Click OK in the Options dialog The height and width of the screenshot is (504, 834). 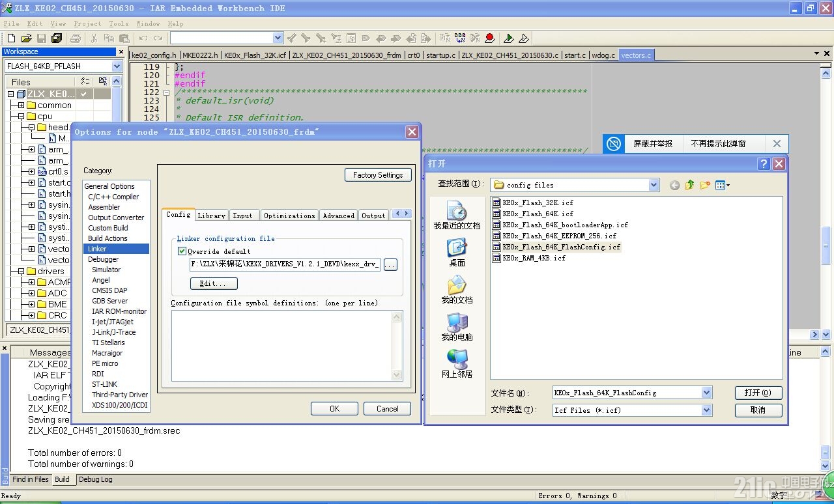334,409
